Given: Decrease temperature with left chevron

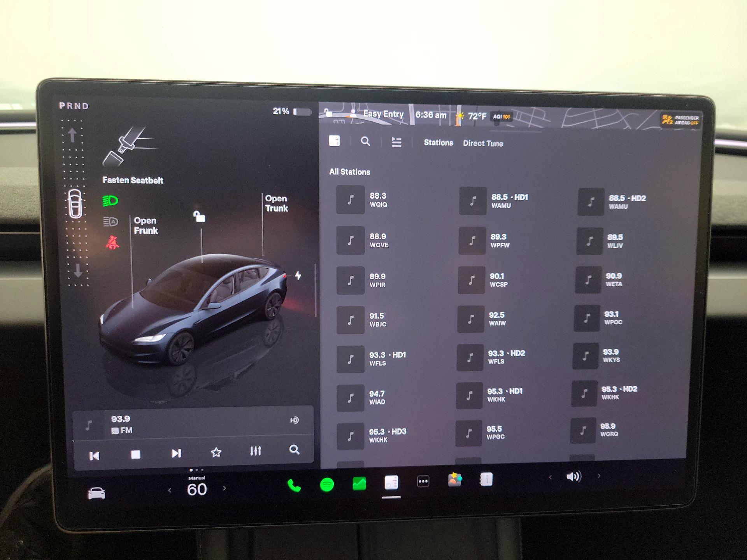Looking at the screenshot, I should pos(170,490).
